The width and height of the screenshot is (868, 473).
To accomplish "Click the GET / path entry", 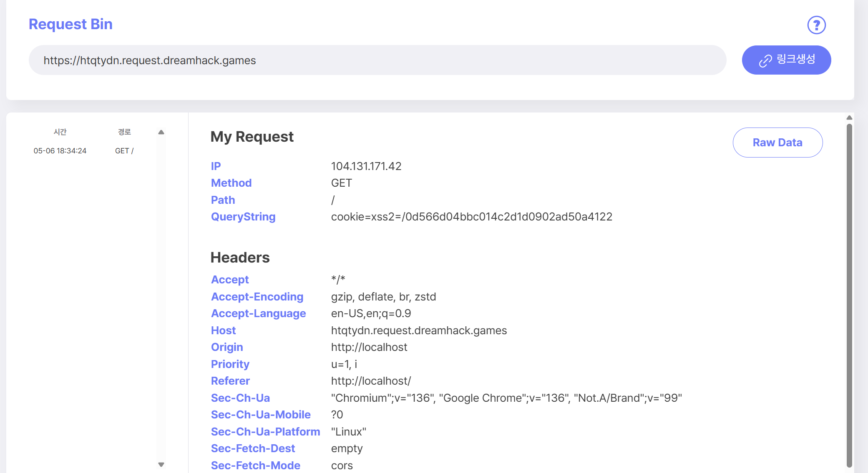I will coord(124,151).
